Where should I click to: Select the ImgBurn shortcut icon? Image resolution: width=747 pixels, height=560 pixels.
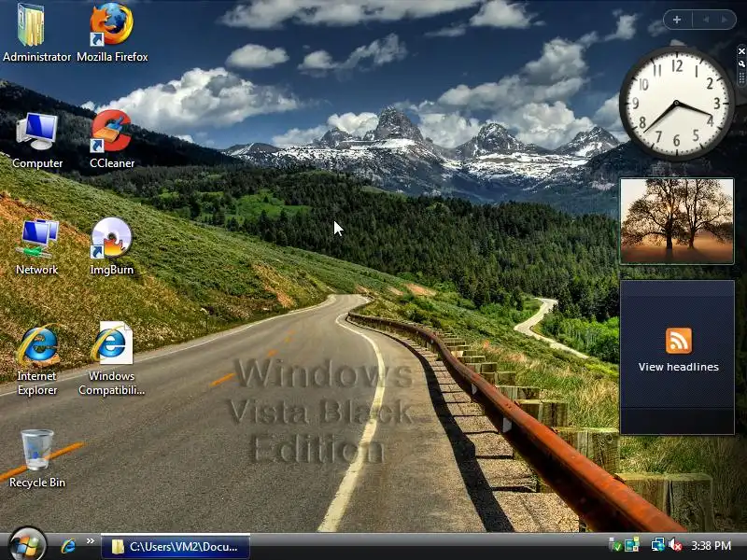click(x=111, y=238)
